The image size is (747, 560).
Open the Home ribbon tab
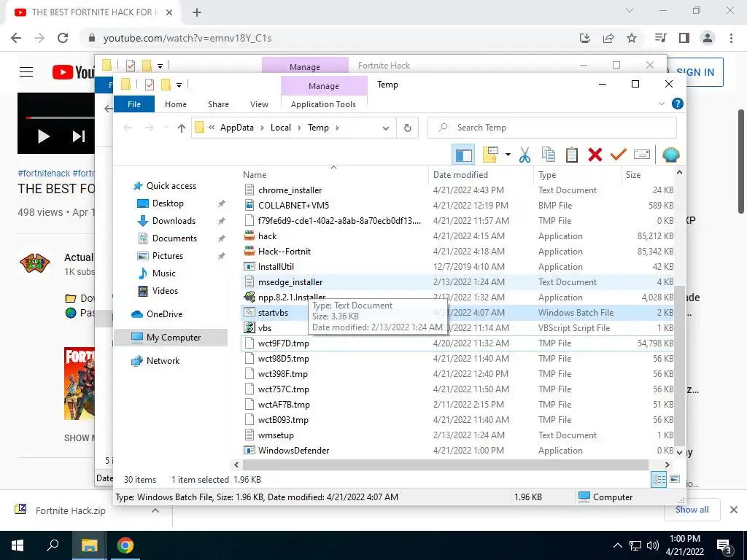[176, 104]
